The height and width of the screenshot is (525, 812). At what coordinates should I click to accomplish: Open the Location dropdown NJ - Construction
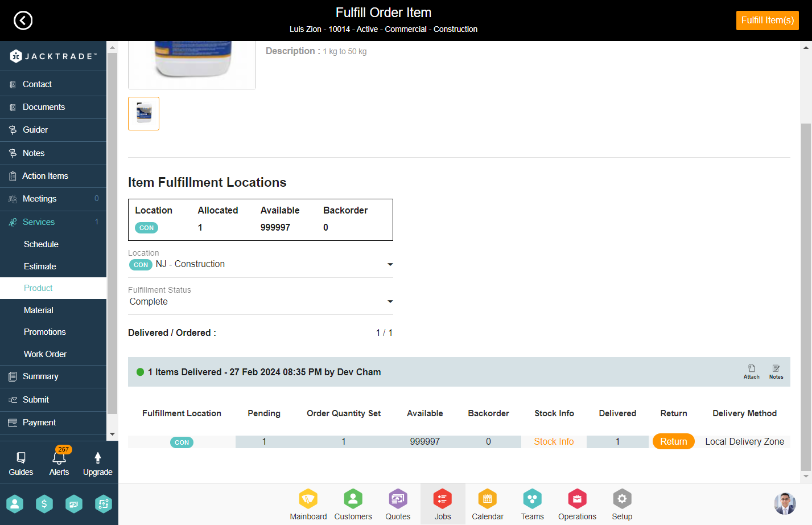[261, 264]
